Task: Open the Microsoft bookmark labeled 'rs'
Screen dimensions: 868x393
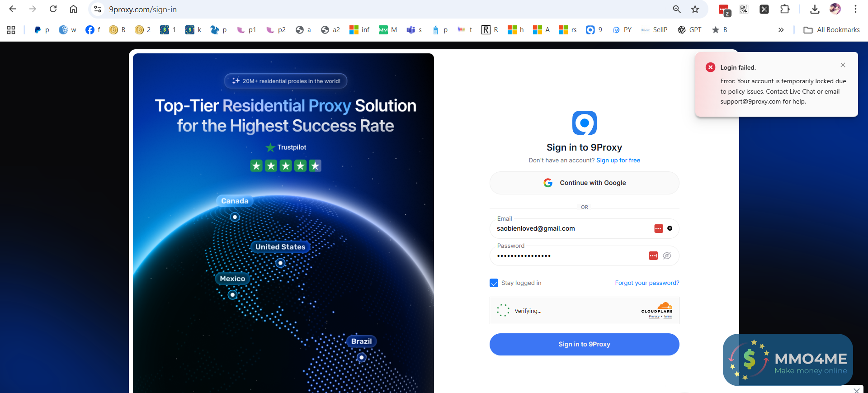Action: coord(568,30)
